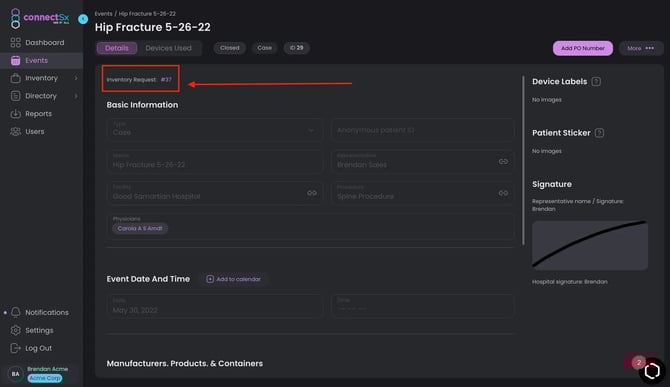The image size is (670, 387).
Task: Click the Reports download icon
Action: click(x=15, y=114)
